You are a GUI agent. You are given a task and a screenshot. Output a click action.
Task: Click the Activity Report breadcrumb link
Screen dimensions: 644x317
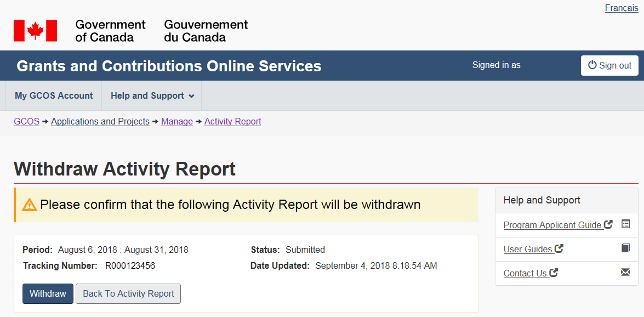point(232,122)
